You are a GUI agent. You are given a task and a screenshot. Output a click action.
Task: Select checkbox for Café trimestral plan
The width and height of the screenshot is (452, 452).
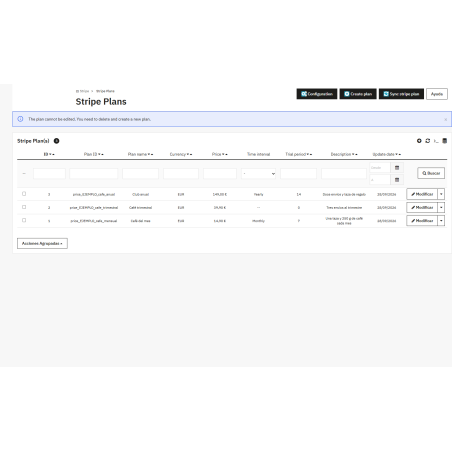[x=24, y=207]
